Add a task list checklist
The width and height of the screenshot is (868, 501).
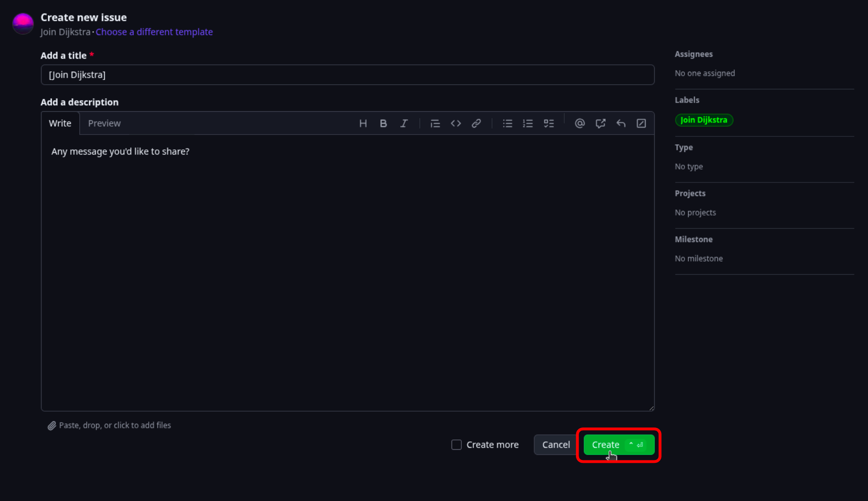548,123
